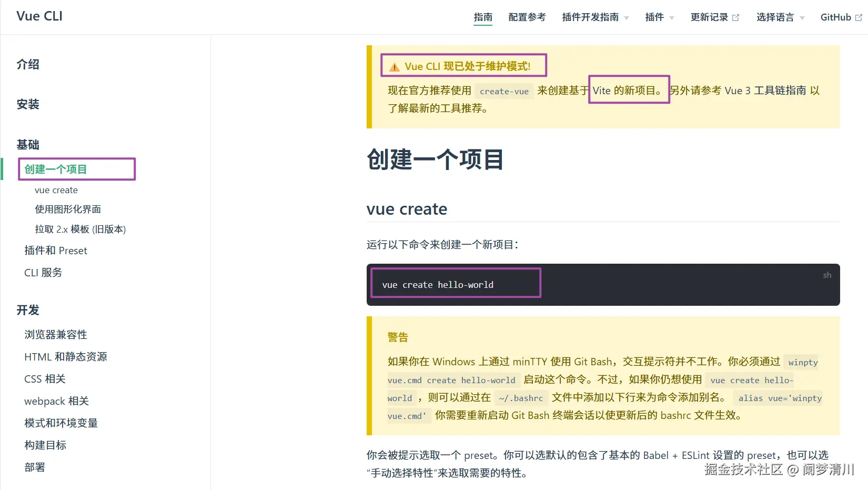Click the Vue CLI site title
868x490 pixels.
pos(39,16)
